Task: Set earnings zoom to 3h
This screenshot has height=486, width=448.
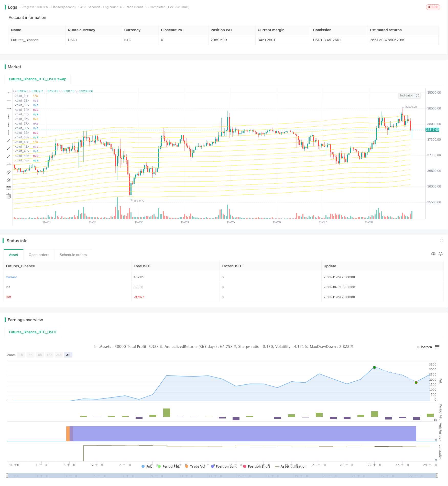Action: [x=30, y=355]
